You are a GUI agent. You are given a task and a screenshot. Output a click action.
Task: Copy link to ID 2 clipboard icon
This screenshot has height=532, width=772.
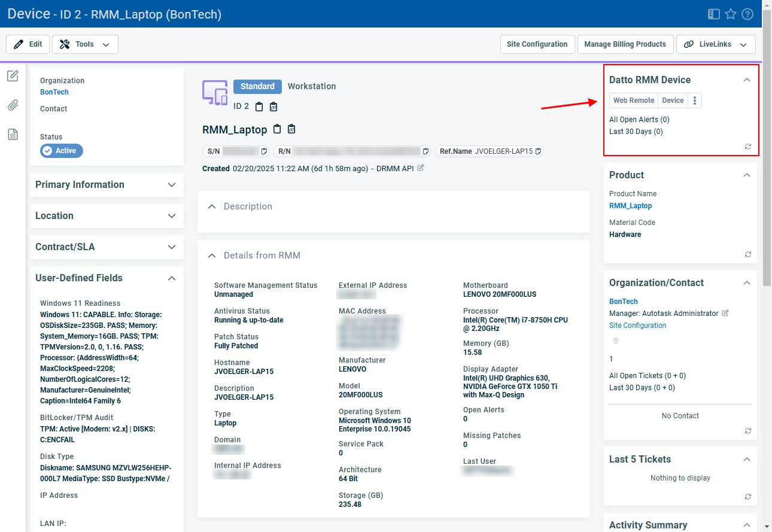pyautogui.click(x=273, y=107)
